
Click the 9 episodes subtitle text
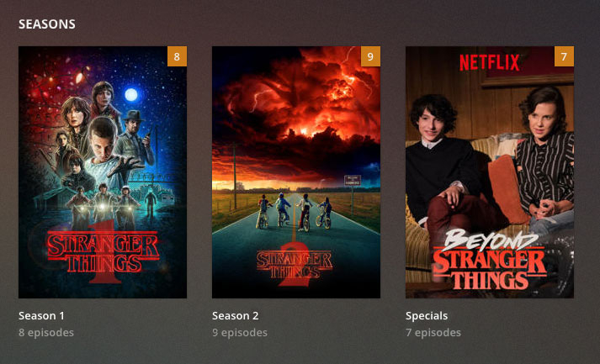[x=240, y=333]
